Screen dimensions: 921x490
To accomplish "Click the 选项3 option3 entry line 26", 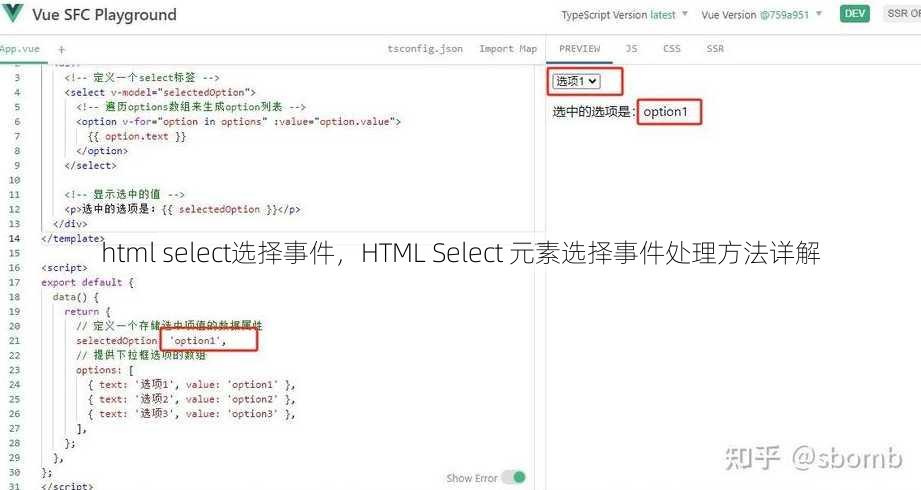I will [191, 414].
